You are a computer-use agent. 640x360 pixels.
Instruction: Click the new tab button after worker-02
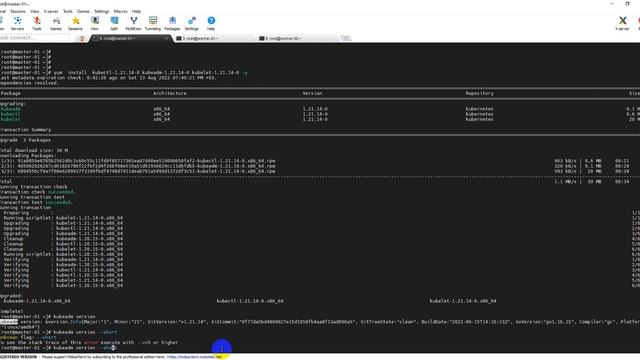tap(345, 38)
